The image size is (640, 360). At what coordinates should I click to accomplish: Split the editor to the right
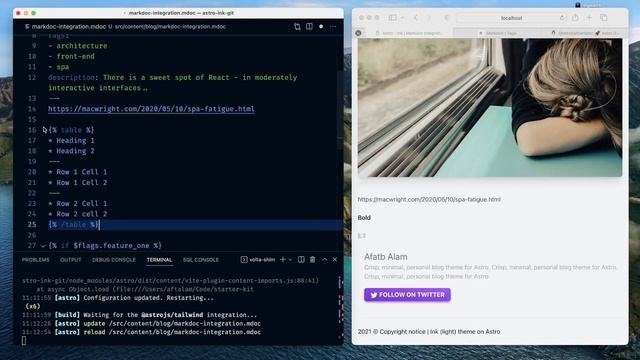click(309, 27)
